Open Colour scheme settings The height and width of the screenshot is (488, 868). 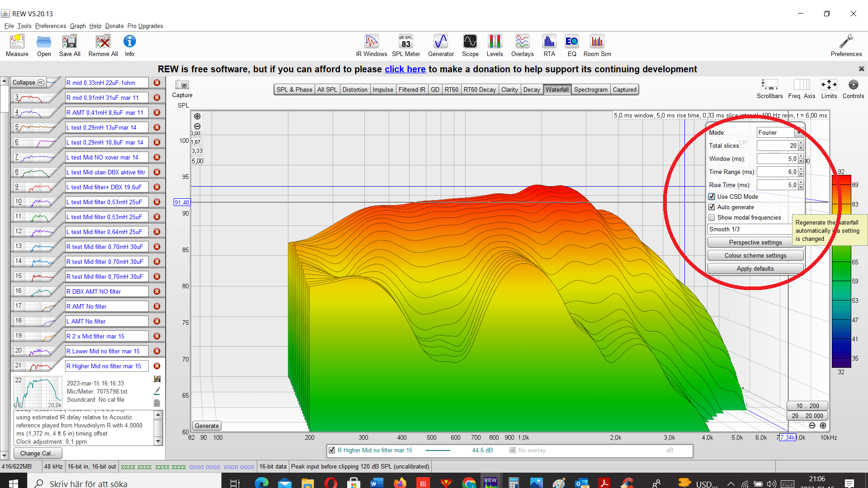click(755, 256)
